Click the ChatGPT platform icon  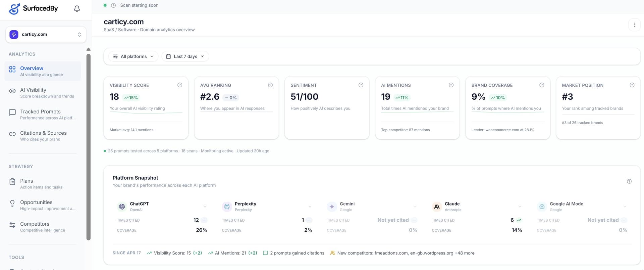(x=122, y=207)
